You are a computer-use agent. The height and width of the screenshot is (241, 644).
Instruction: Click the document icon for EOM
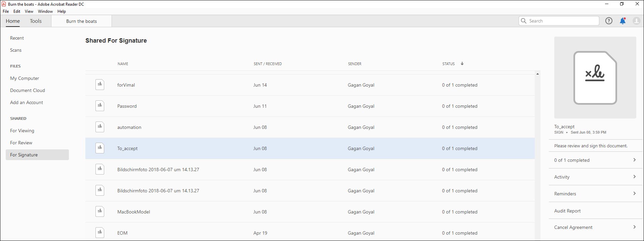pyautogui.click(x=100, y=233)
